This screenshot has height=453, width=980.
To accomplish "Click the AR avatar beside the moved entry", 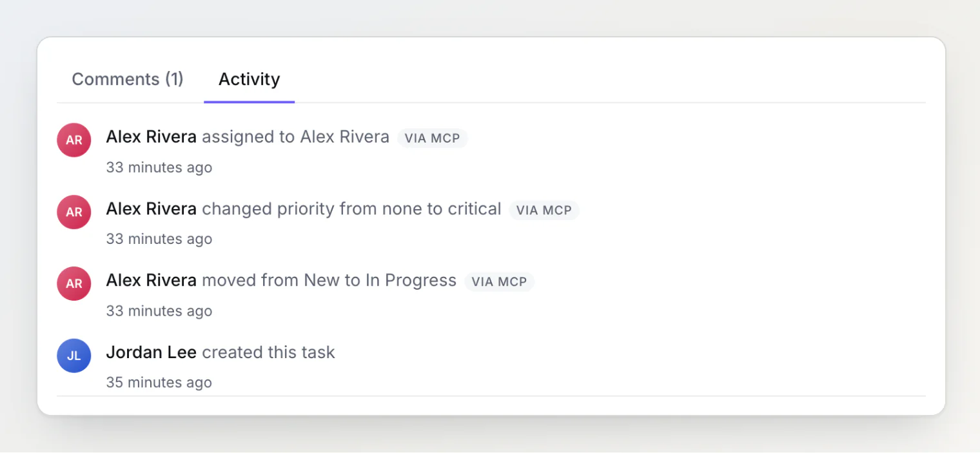I will (x=74, y=284).
